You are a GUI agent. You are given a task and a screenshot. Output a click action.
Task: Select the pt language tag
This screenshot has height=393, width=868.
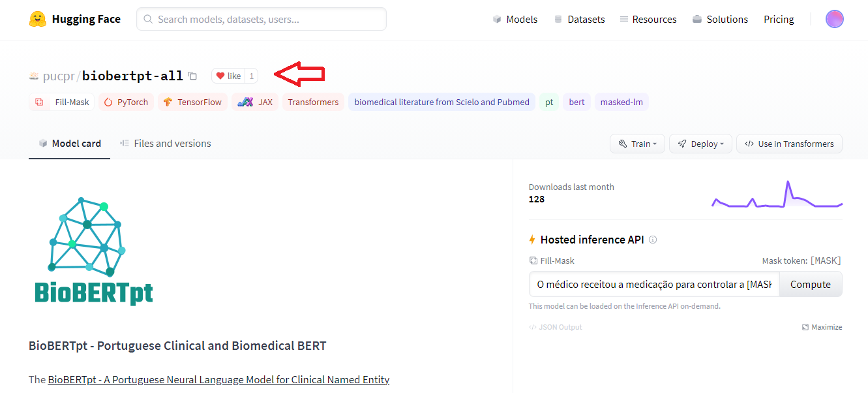point(549,102)
